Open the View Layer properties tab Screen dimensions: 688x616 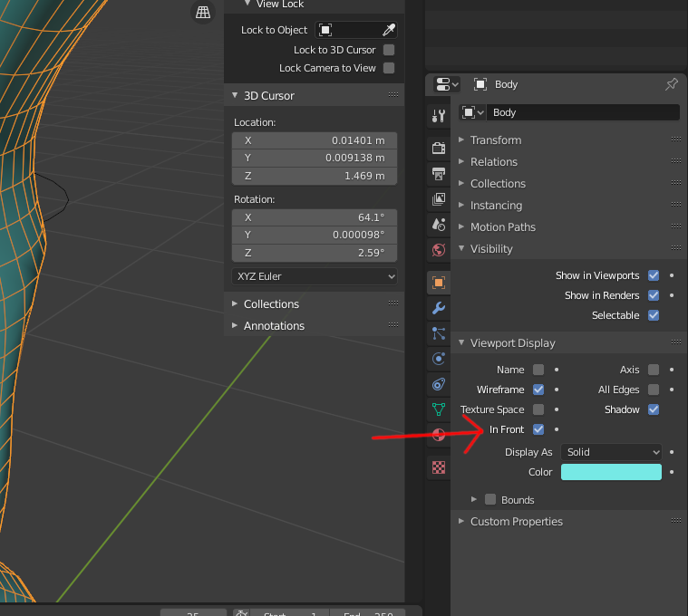tap(439, 199)
